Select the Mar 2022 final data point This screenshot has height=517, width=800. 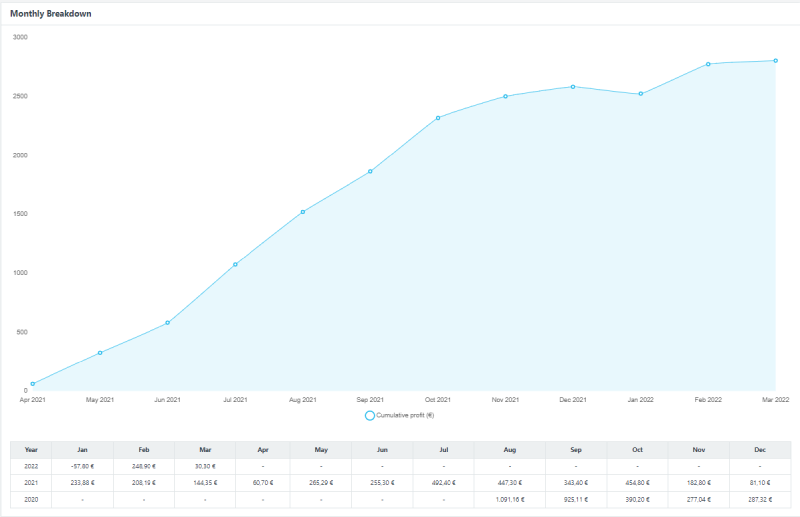[x=775, y=61]
